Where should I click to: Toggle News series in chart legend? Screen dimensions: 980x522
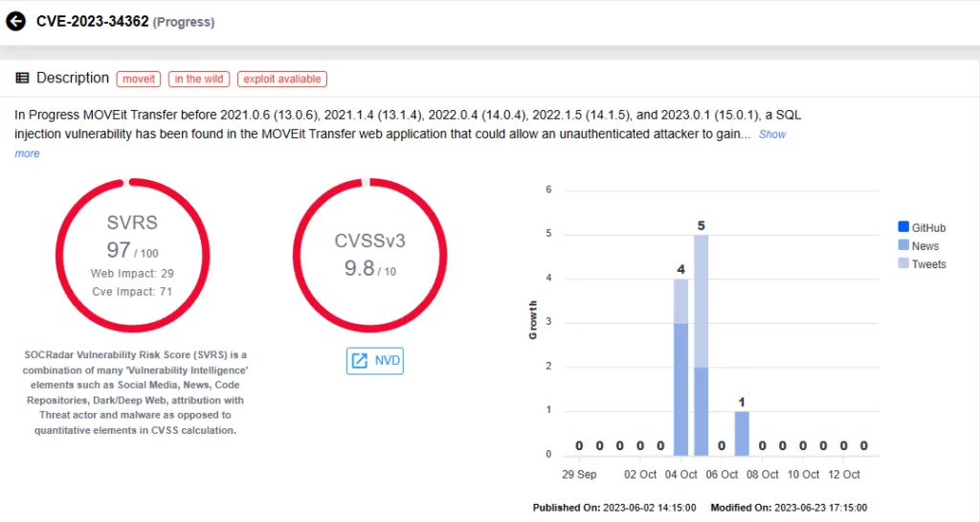[918, 246]
